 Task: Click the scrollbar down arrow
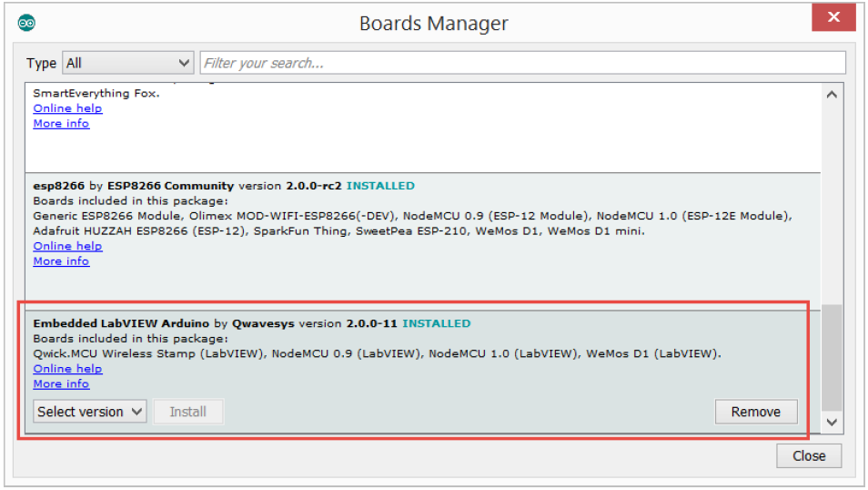[832, 422]
